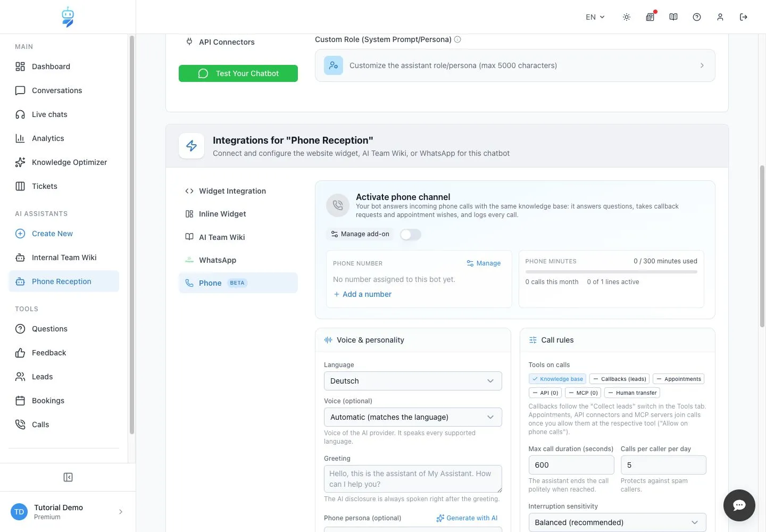Screen dimensions: 766x532
Task: Switch to the AI Team Wiki tab
Action: (238, 237)
